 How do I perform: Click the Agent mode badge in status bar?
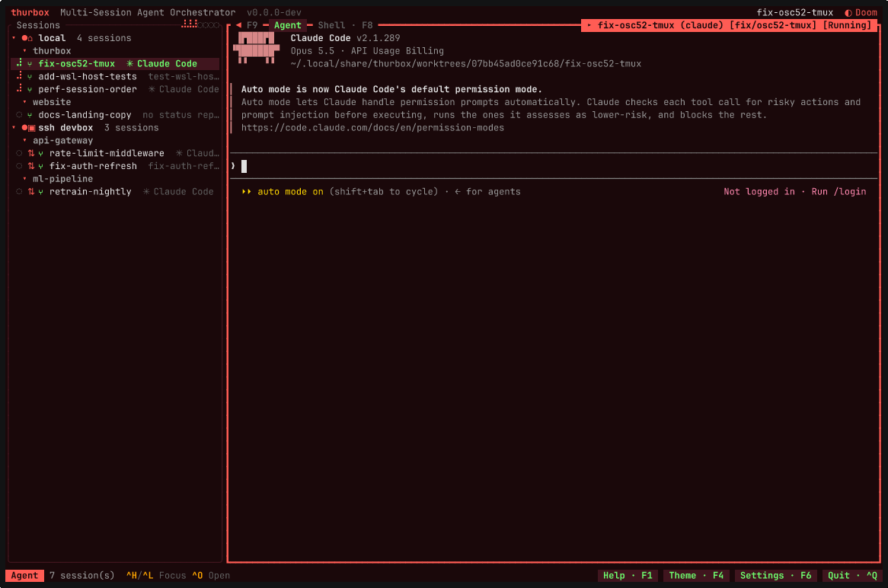24,576
